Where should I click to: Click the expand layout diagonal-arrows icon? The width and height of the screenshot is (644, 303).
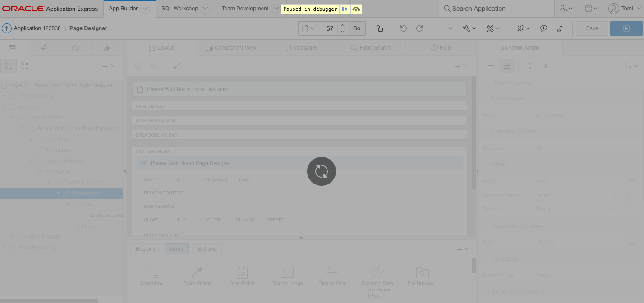(x=177, y=65)
